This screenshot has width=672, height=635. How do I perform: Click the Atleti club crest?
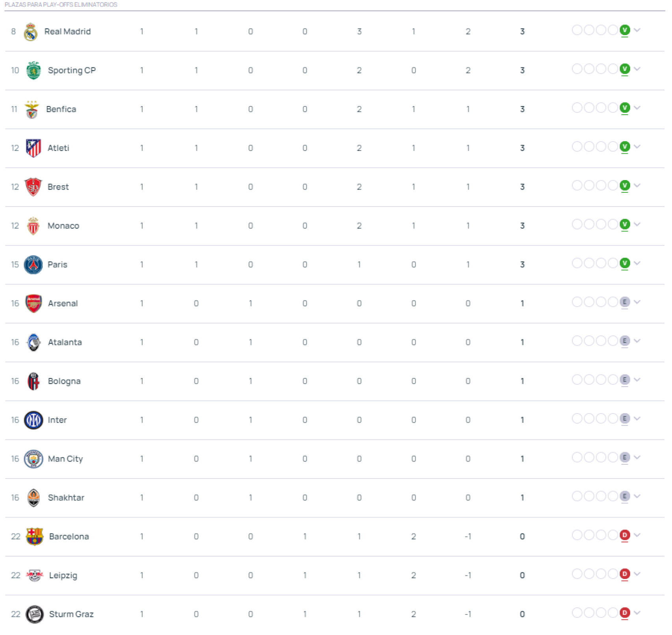33,148
